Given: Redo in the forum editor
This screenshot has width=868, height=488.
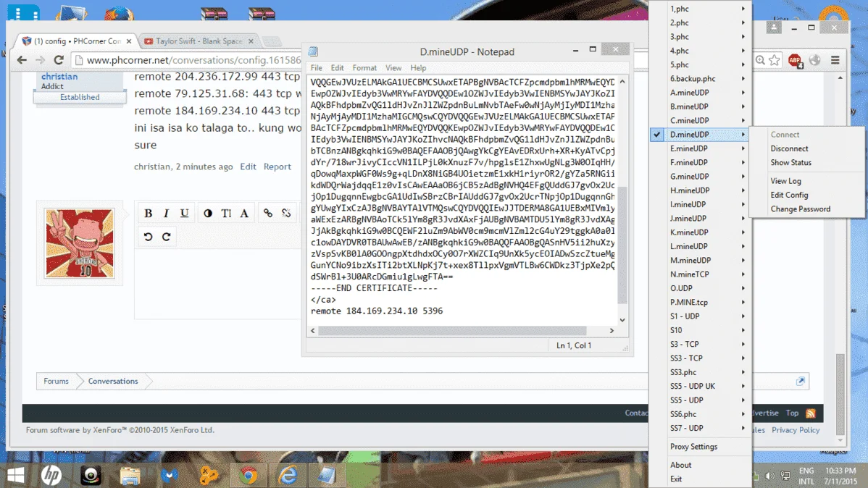Looking at the screenshot, I should point(166,237).
